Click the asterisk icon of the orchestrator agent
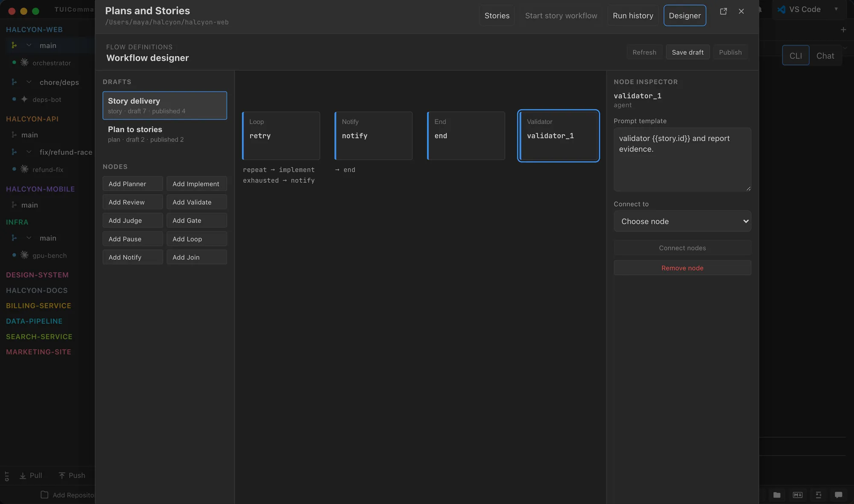This screenshot has height=504, width=854. (24, 62)
